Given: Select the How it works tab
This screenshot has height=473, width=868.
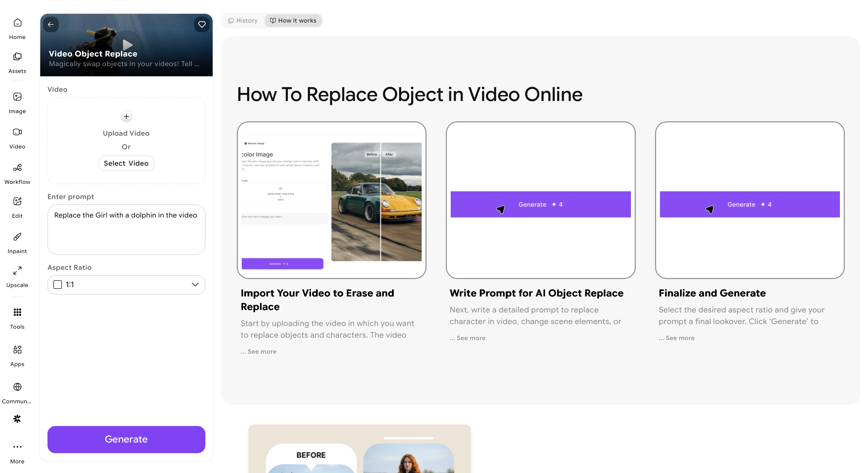Looking at the screenshot, I should (x=293, y=21).
